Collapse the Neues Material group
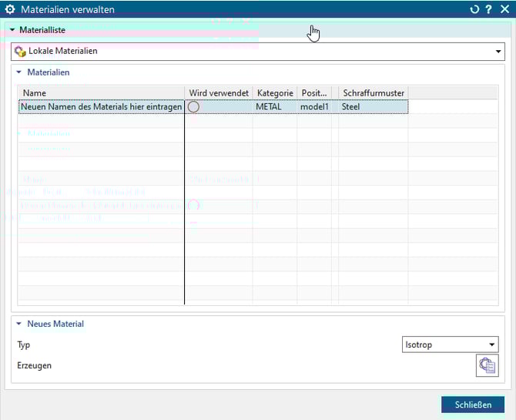Screen dimensions: 516x420 point(20,324)
